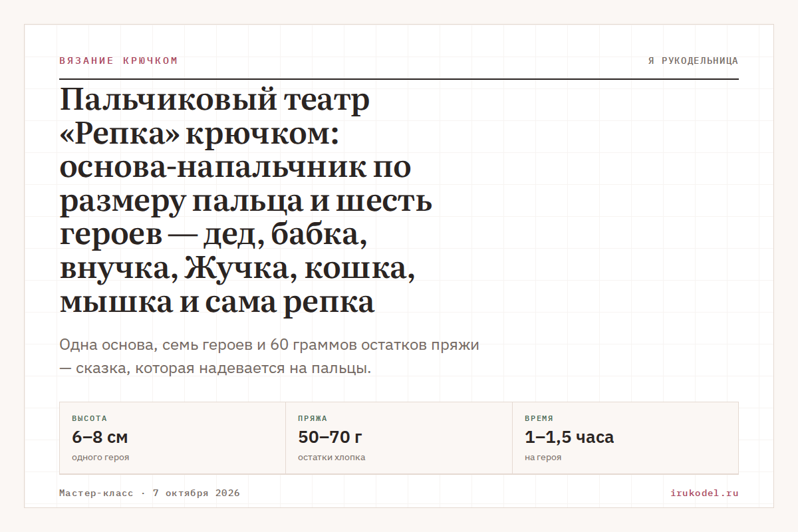
Task: Select subtitle text 'Одна основа, семь героев'
Action: tap(156, 345)
